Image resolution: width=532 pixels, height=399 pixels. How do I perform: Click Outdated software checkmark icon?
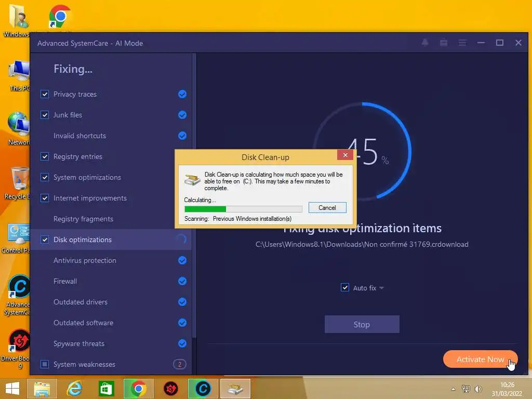coord(182,323)
